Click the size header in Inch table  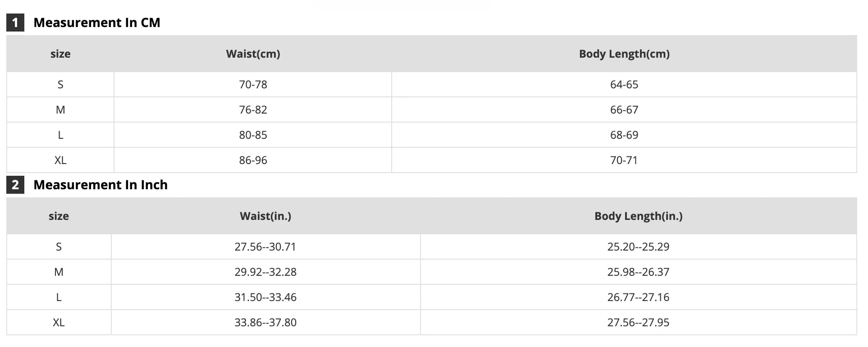pos(59,216)
